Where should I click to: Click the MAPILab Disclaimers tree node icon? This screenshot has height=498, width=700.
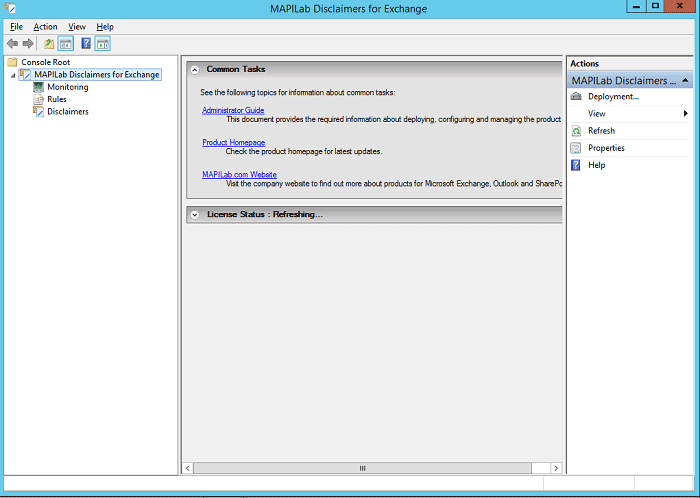tap(25, 74)
